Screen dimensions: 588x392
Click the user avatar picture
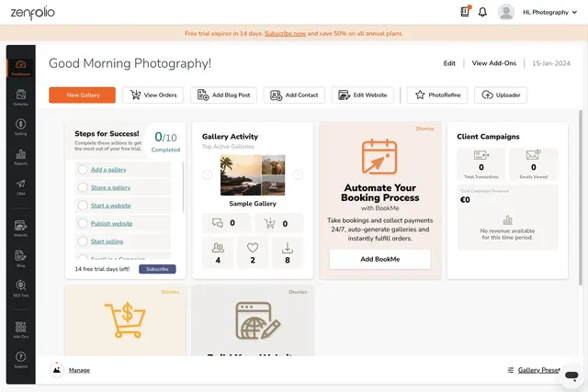[506, 12]
